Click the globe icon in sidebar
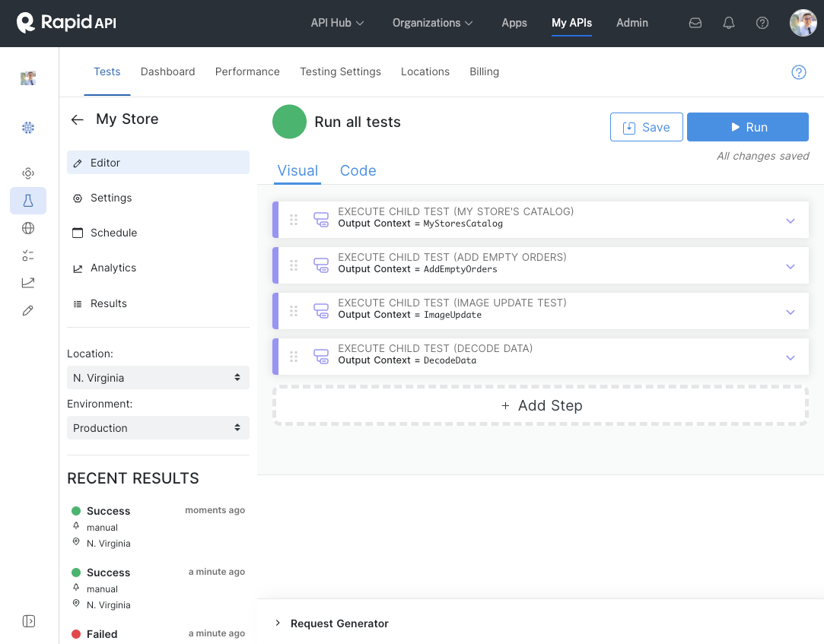The height and width of the screenshot is (644, 824). 28,228
